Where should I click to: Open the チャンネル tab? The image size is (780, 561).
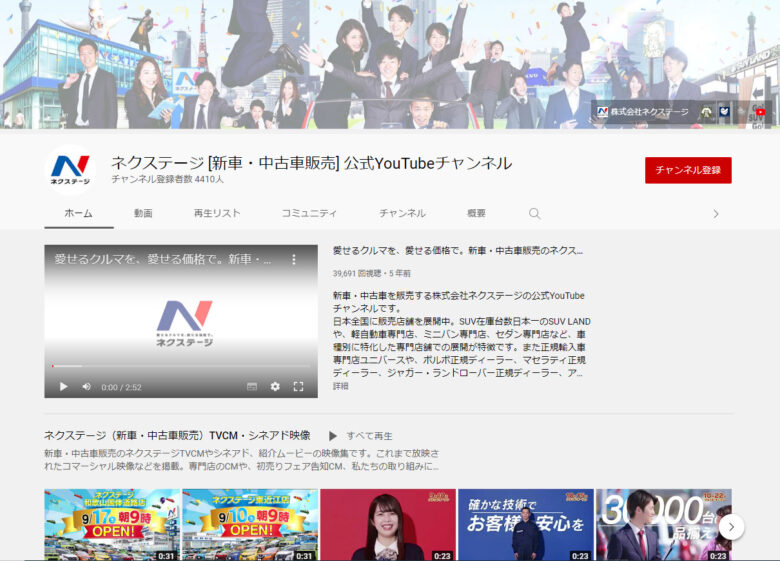[402, 213]
